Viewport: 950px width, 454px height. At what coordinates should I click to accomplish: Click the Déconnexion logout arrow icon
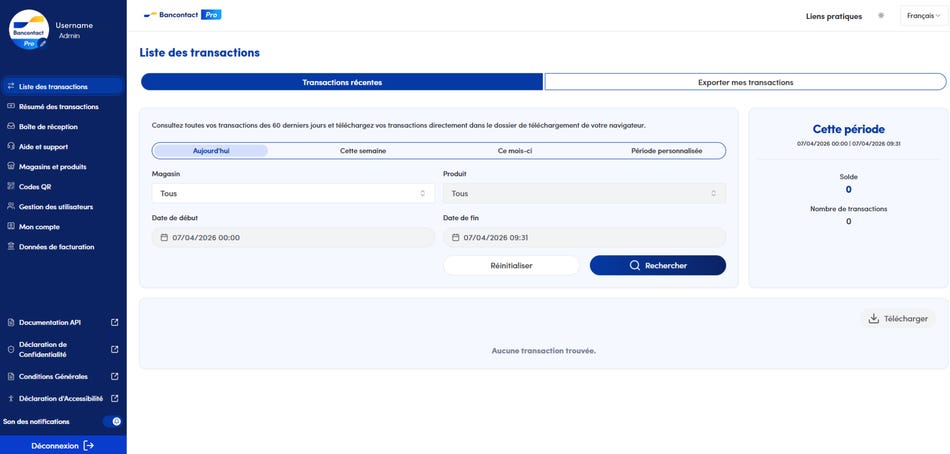coord(89,445)
